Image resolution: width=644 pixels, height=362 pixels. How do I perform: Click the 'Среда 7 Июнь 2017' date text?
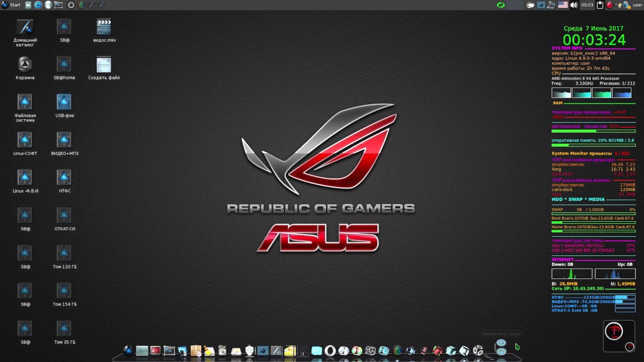[594, 29]
